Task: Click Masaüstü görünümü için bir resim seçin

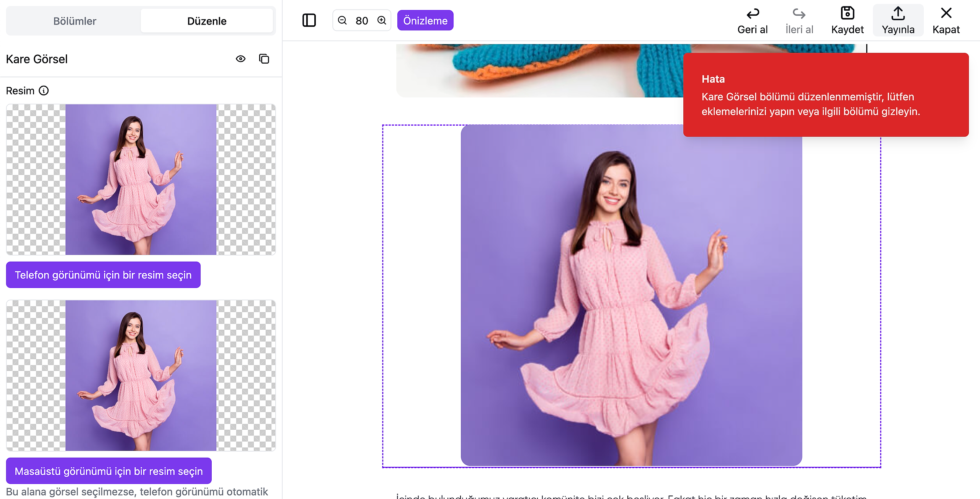Action: pos(109,471)
